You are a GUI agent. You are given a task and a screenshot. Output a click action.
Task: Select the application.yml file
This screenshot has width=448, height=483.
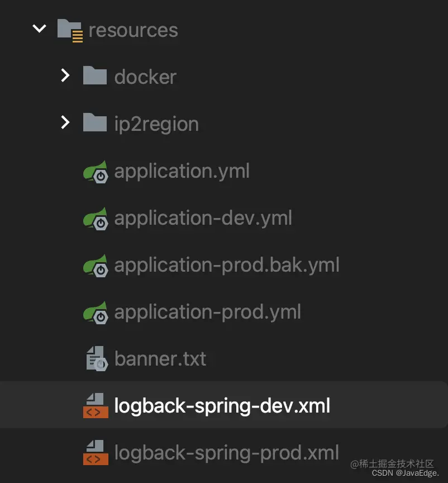(x=181, y=171)
